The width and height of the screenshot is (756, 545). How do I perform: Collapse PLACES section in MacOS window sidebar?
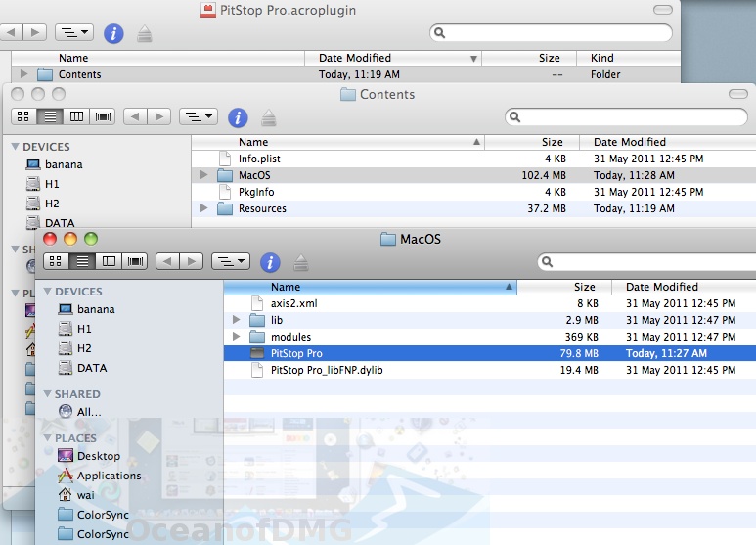coord(47,438)
